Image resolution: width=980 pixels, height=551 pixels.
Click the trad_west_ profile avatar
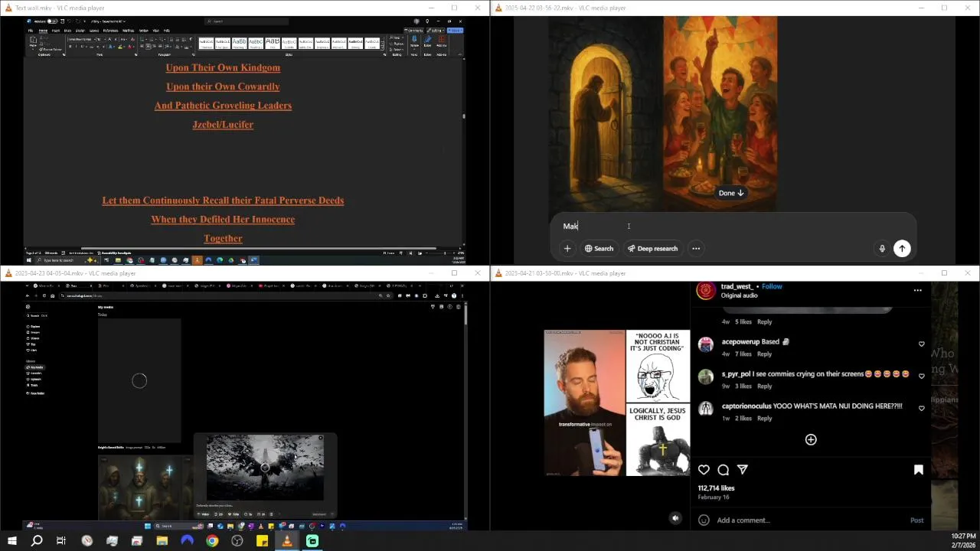(x=706, y=290)
